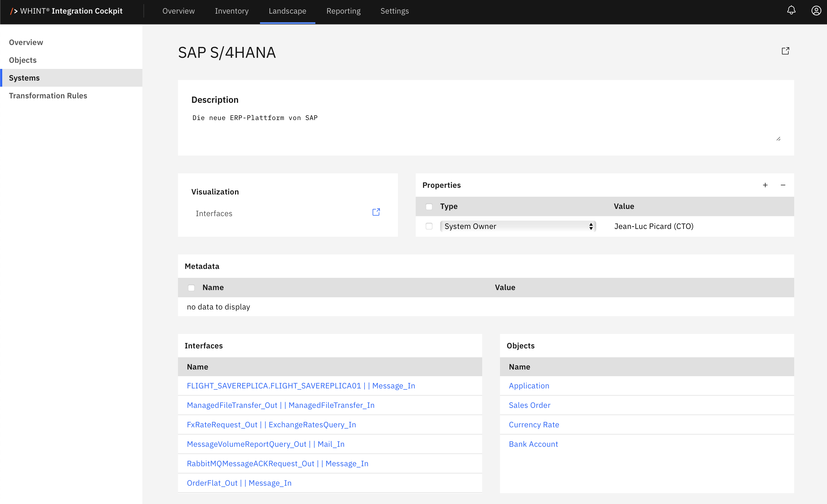Open the user profile icon
This screenshot has width=827, height=504.
(x=816, y=10)
